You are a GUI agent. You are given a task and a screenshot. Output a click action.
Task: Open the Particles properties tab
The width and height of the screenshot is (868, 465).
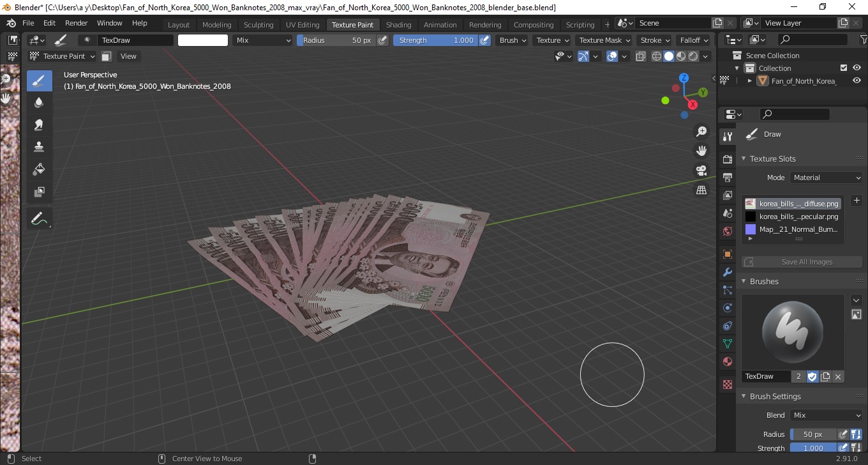(x=727, y=290)
